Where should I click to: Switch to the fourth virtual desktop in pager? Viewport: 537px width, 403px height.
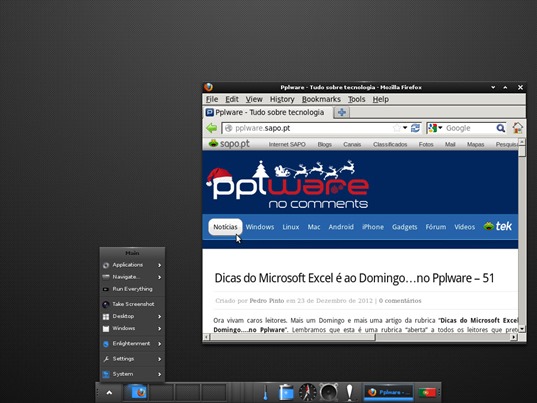point(213,392)
